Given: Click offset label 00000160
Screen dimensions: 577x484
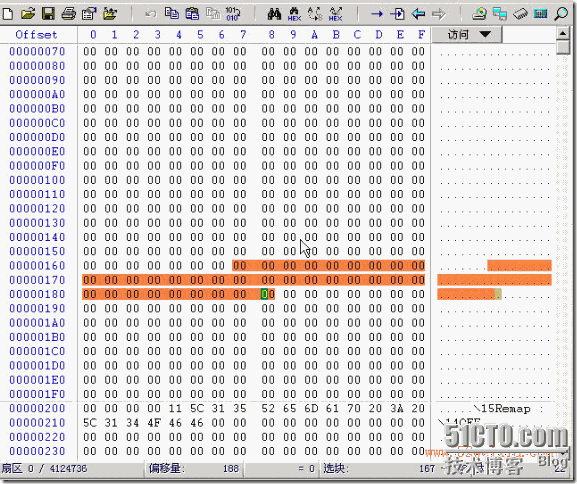Looking at the screenshot, I should click(37, 265).
